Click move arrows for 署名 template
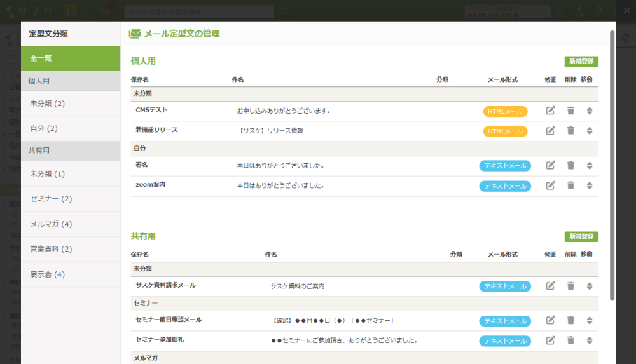Image resolution: width=636 pixels, height=364 pixels. click(590, 166)
